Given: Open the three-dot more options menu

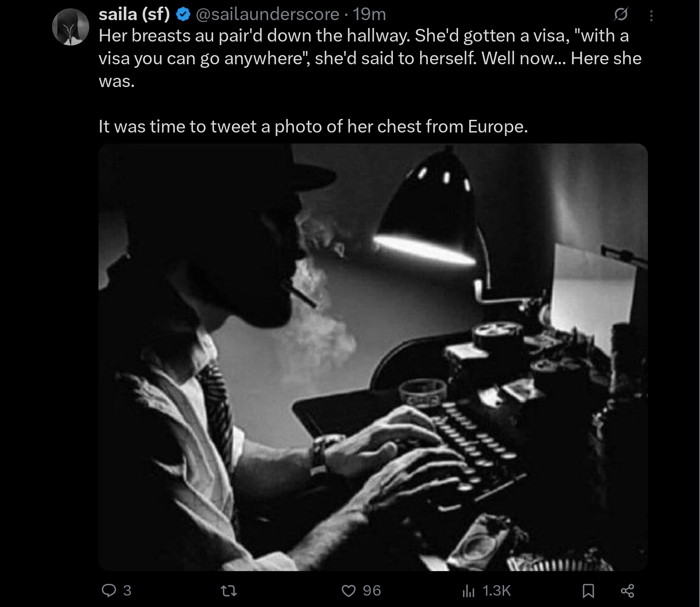Looking at the screenshot, I should tap(651, 16).
